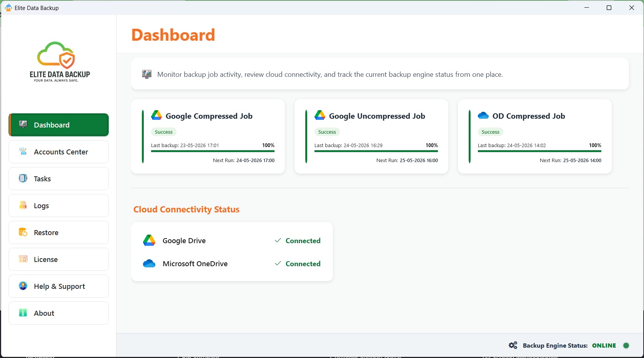Click the checkmark next to Google Drive Connected
The width and height of the screenshot is (644, 358).
click(x=278, y=240)
